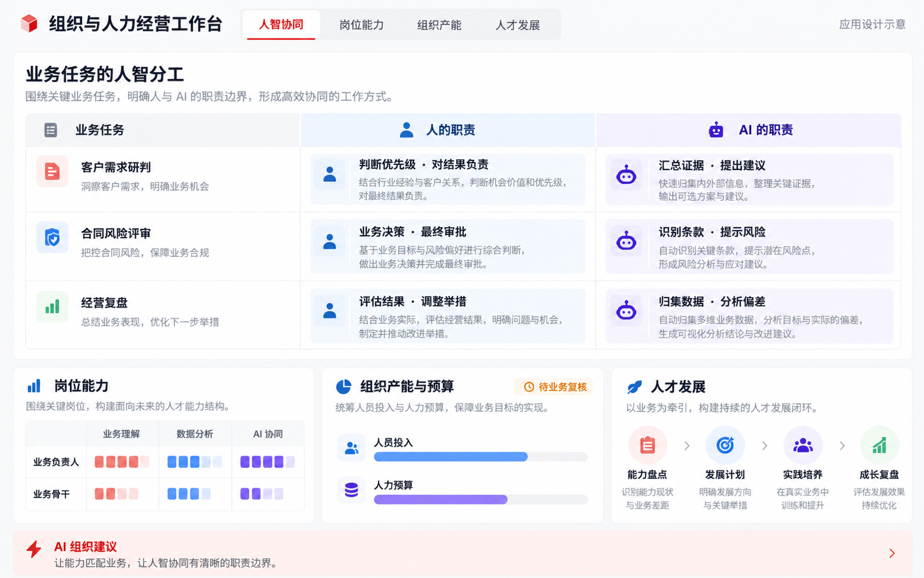
Task: Click the 客户需求研判 document icon
Action: (52, 171)
